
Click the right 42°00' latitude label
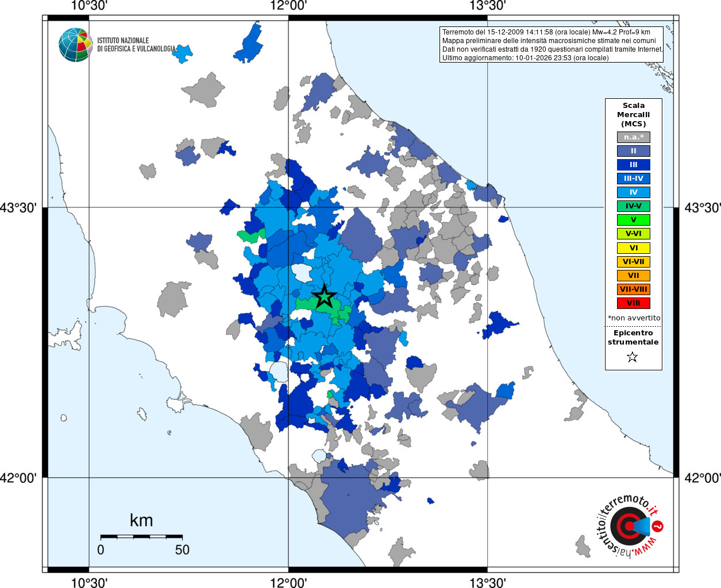(x=703, y=478)
